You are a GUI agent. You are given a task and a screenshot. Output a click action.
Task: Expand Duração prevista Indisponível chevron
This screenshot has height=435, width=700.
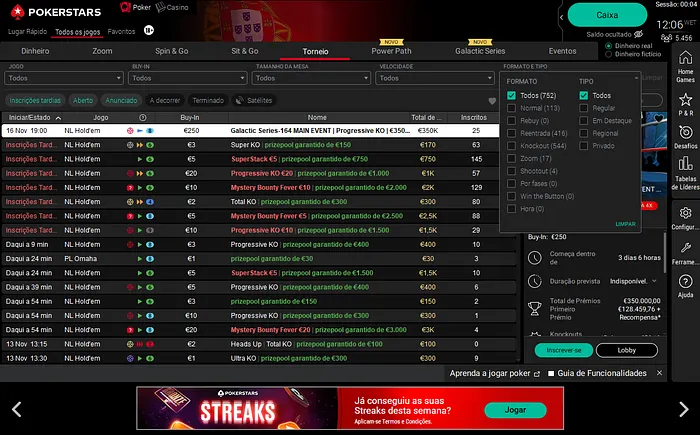(x=654, y=281)
